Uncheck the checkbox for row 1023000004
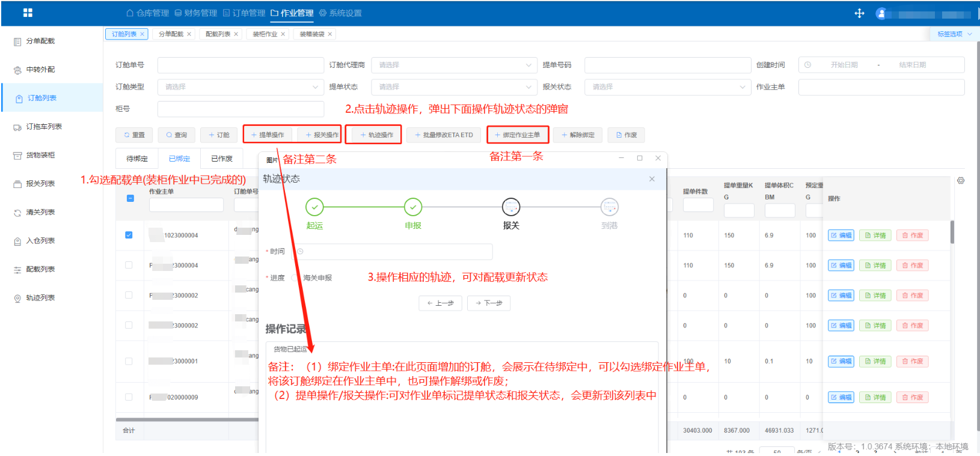 click(x=129, y=235)
